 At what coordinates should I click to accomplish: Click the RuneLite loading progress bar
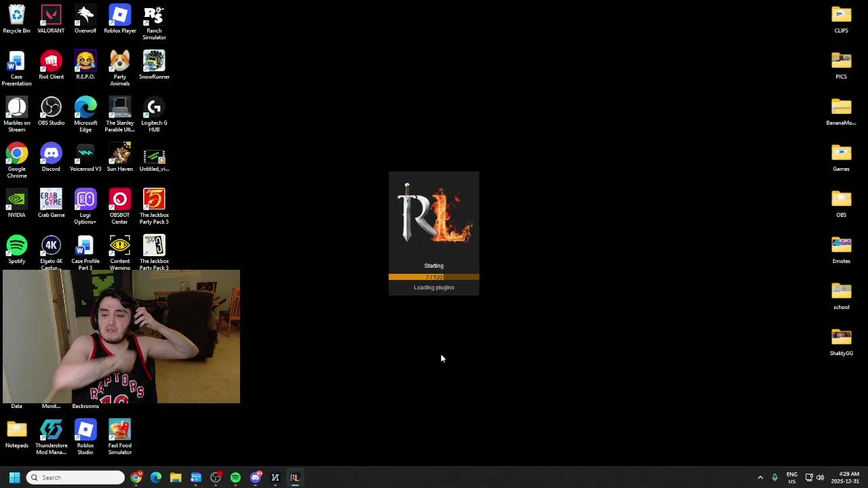[434, 277]
